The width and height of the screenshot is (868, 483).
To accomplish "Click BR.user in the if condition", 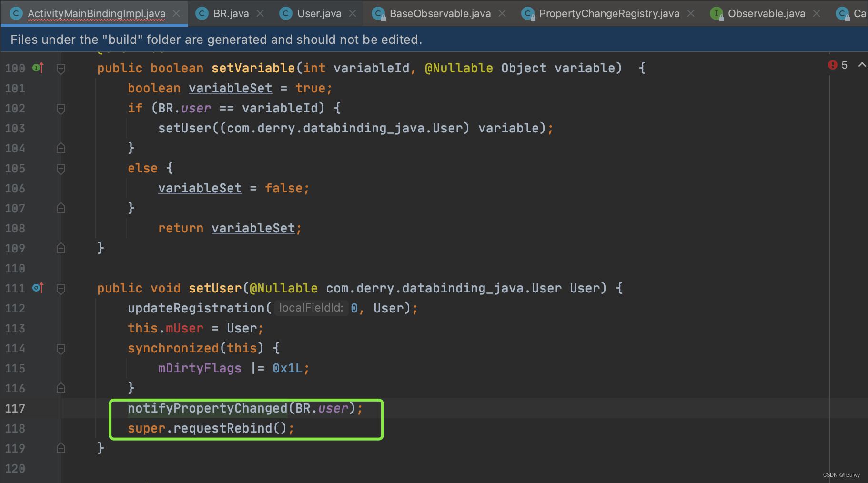I will [x=185, y=108].
